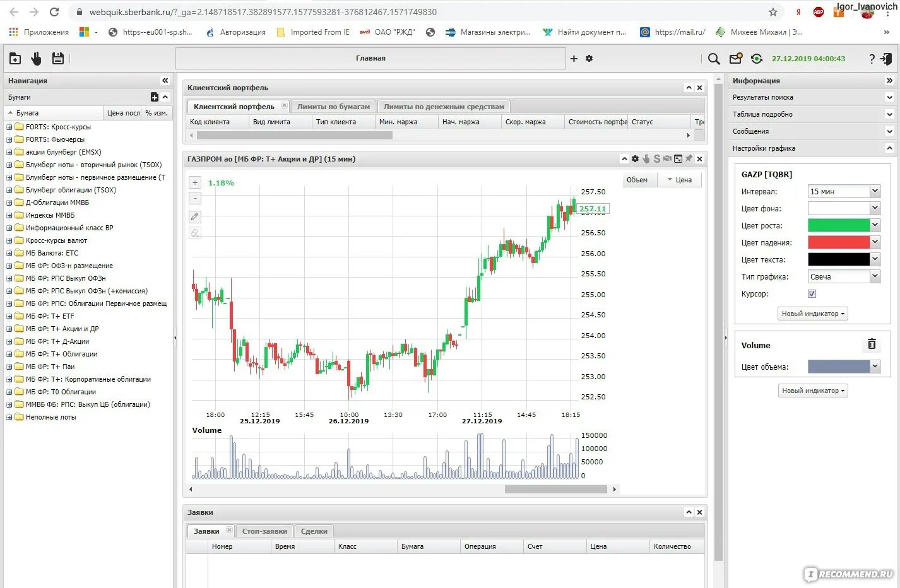
Task: Switch to Лимиты по денежным средствам tab
Action: [444, 107]
